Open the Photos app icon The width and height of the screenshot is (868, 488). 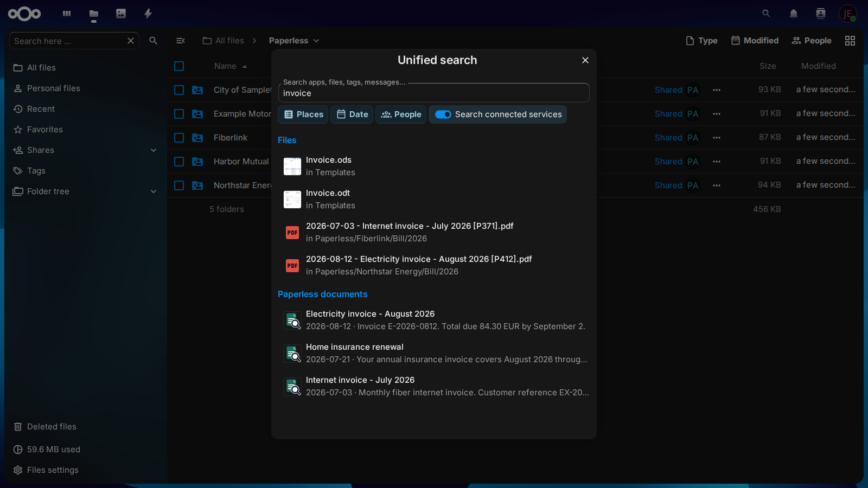[x=121, y=14]
